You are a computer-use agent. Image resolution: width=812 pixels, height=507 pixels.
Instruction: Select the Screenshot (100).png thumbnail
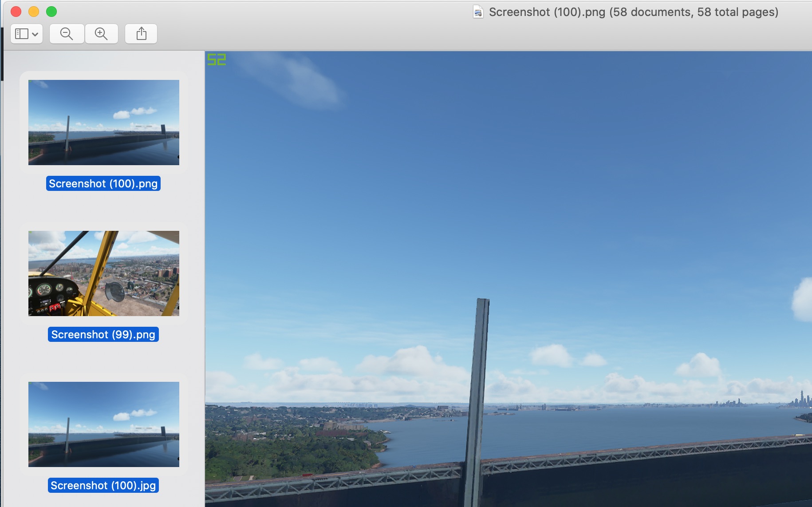click(103, 122)
